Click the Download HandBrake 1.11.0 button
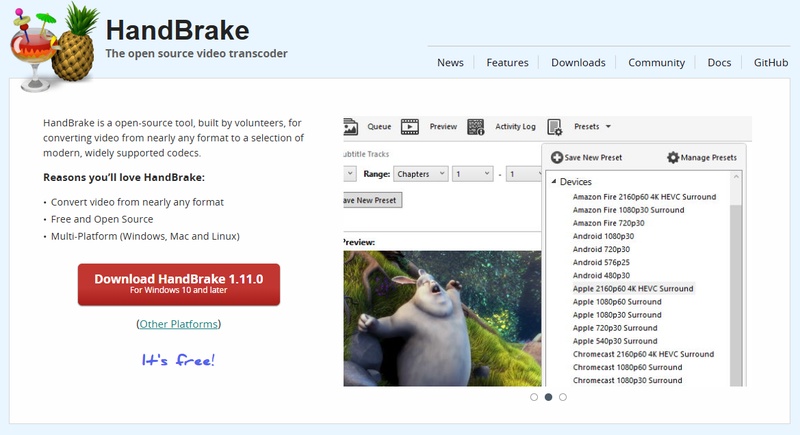800x435 pixels. pos(179,284)
